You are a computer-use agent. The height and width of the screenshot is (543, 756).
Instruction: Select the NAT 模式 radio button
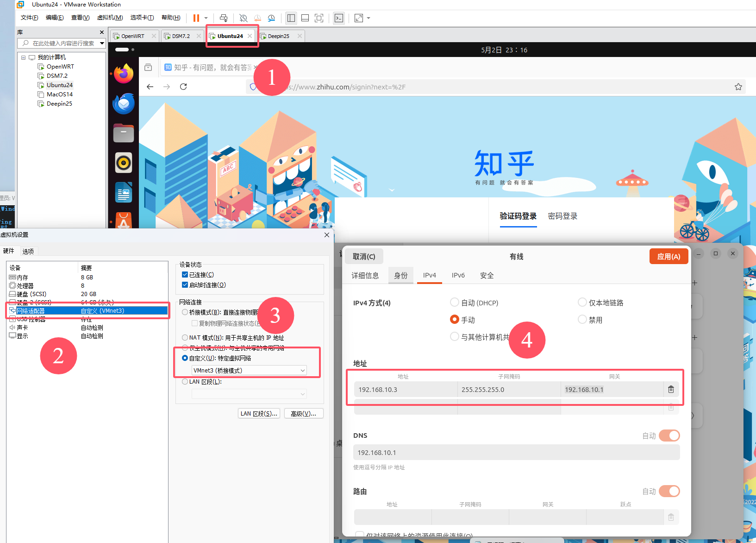pyautogui.click(x=185, y=338)
